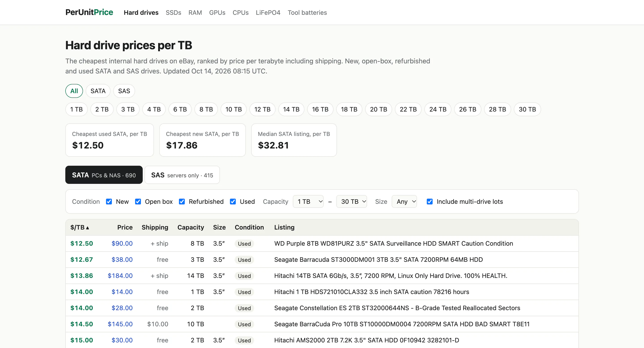Uncheck the Open box checkbox

coord(138,202)
